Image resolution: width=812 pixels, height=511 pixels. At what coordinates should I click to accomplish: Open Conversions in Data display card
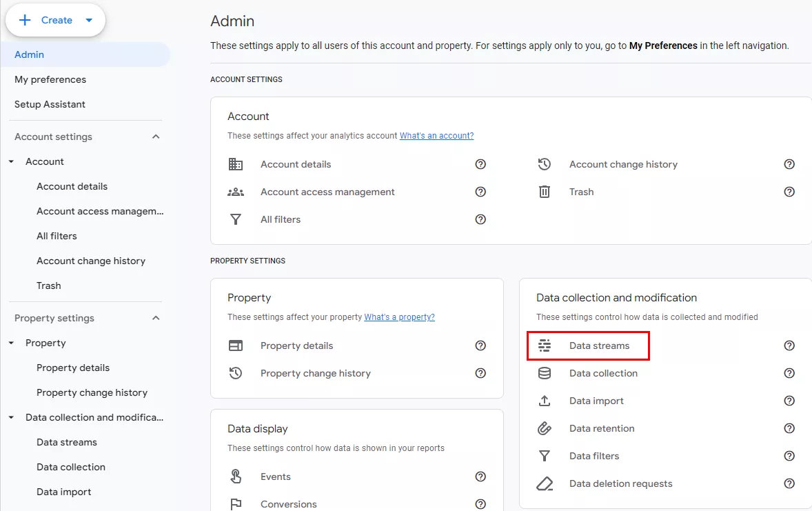pos(288,504)
